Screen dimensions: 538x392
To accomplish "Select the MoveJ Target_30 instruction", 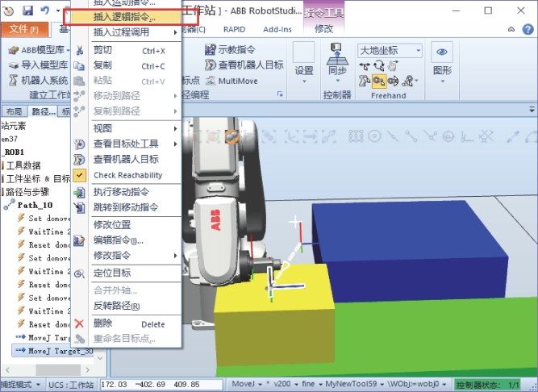I will (54, 351).
